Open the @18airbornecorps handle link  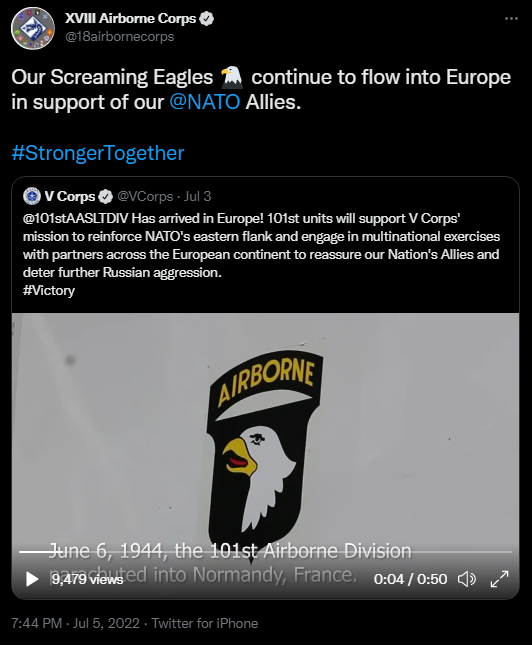[x=120, y=37]
